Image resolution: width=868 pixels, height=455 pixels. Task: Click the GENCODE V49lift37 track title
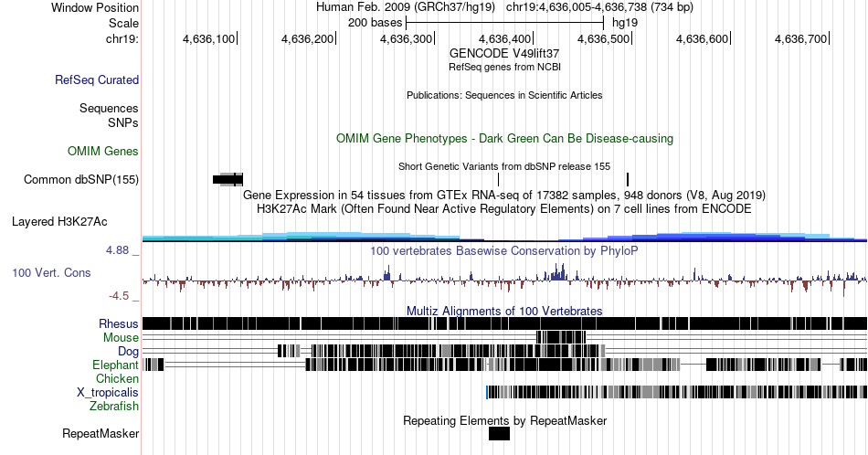pyautogui.click(x=504, y=54)
